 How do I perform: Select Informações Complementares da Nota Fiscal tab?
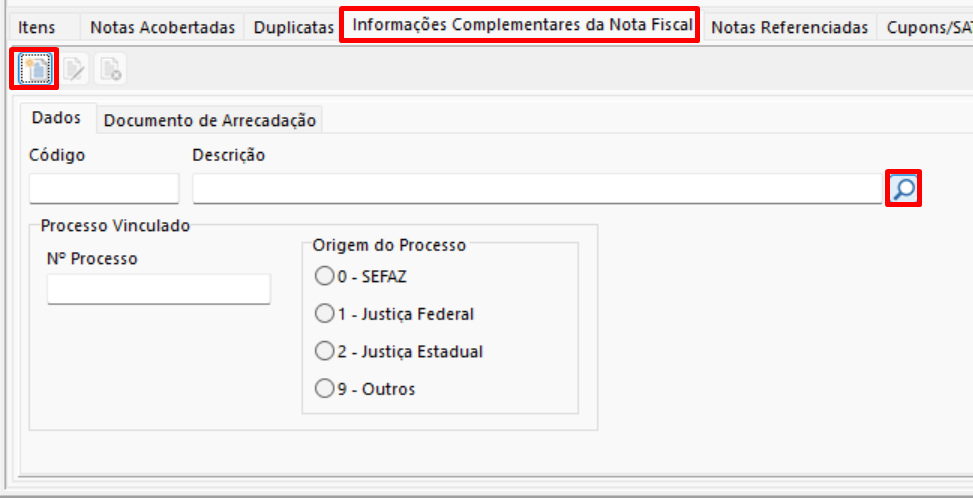click(521, 25)
